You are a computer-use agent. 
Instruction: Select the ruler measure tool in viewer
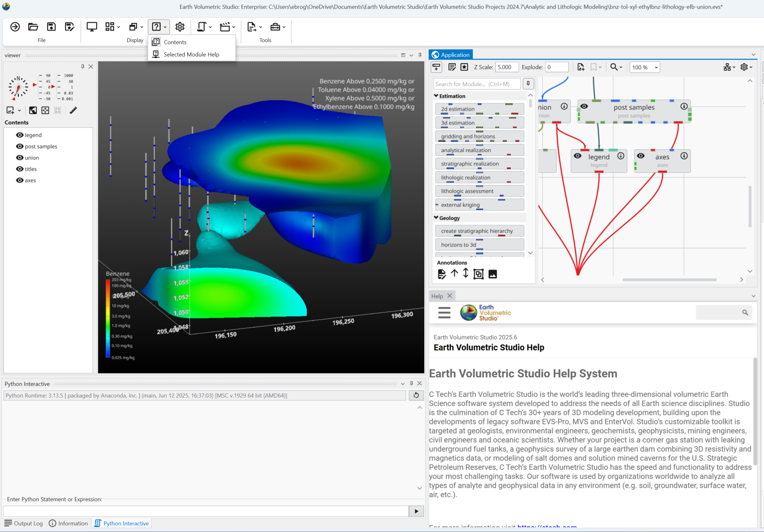tap(73, 110)
